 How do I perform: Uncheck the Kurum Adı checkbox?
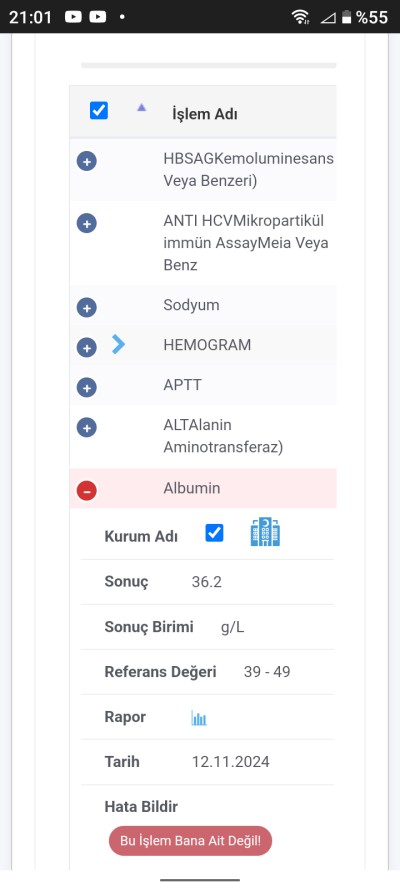(x=214, y=533)
